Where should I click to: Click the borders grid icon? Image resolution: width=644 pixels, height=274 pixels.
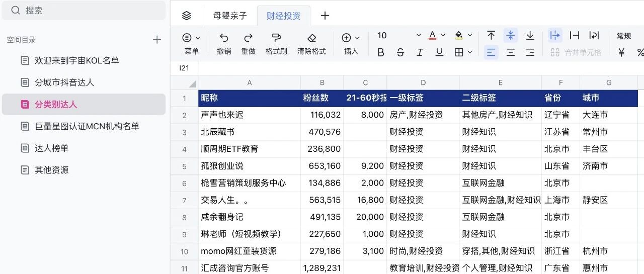tap(459, 52)
